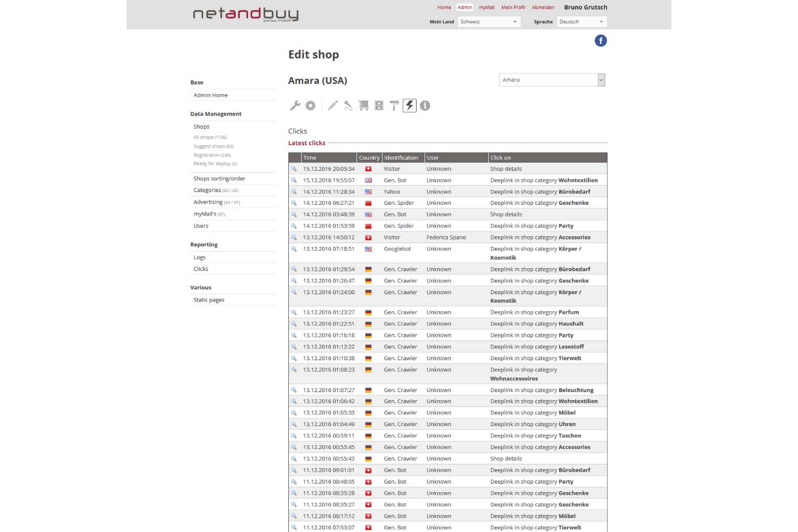Open the info circle icon
The image size is (798, 532).
[425, 105]
